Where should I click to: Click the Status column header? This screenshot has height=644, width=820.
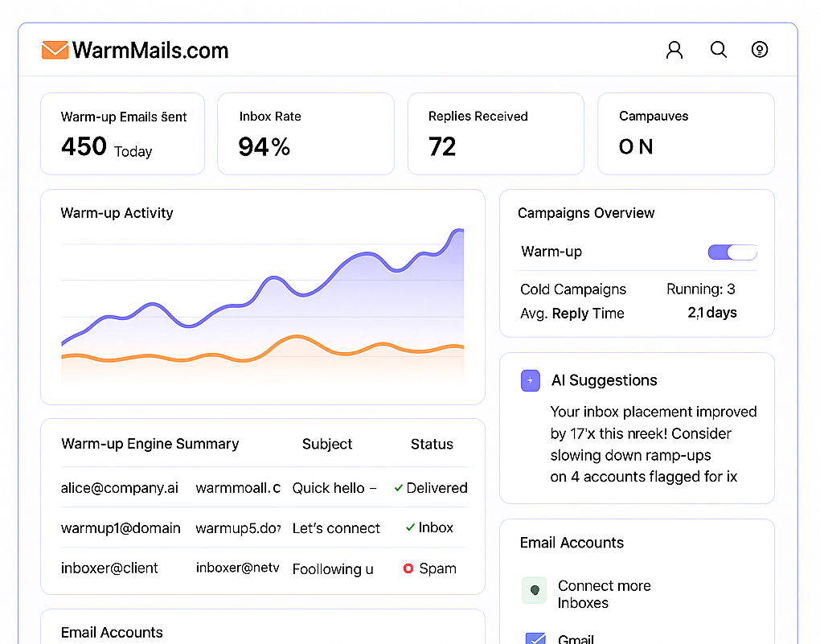(432, 444)
